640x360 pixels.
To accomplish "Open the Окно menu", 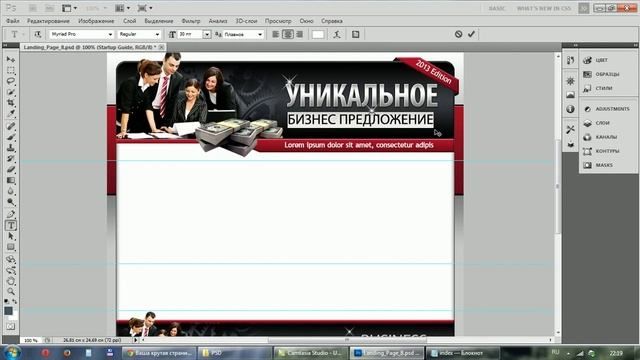I will (306, 21).
